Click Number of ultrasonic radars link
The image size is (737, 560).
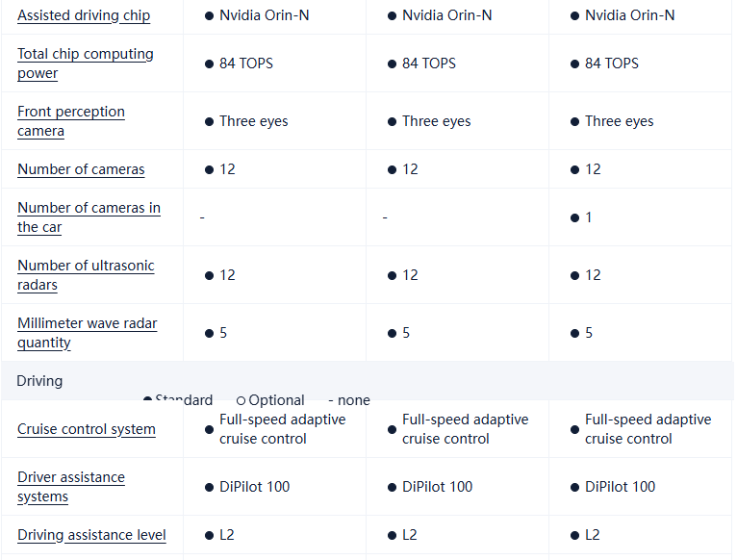pyautogui.click(x=86, y=275)
